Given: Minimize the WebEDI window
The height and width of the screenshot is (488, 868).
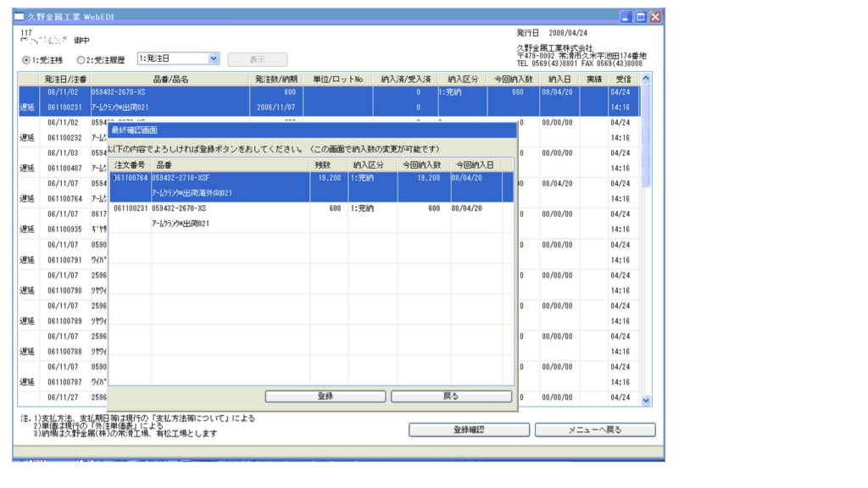Looking at the screenshot, I should (626, 17).
